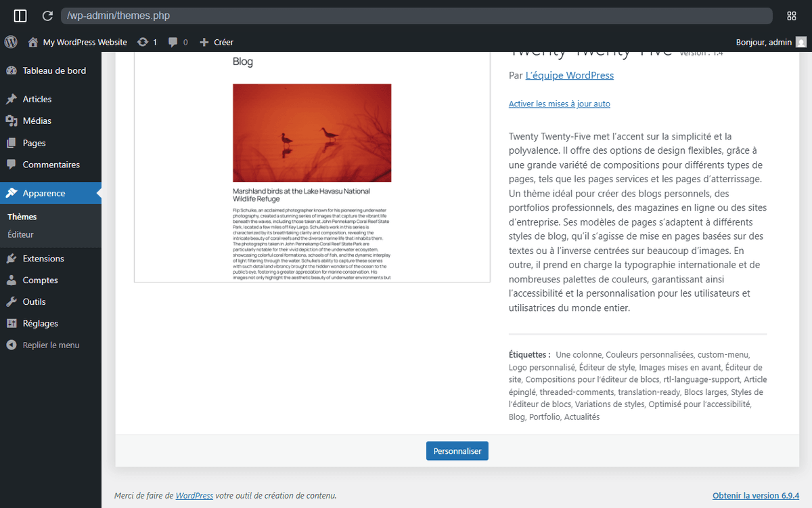812x508 pixels.
Task: Click the plus icon next to Créer
Action: 204,42
